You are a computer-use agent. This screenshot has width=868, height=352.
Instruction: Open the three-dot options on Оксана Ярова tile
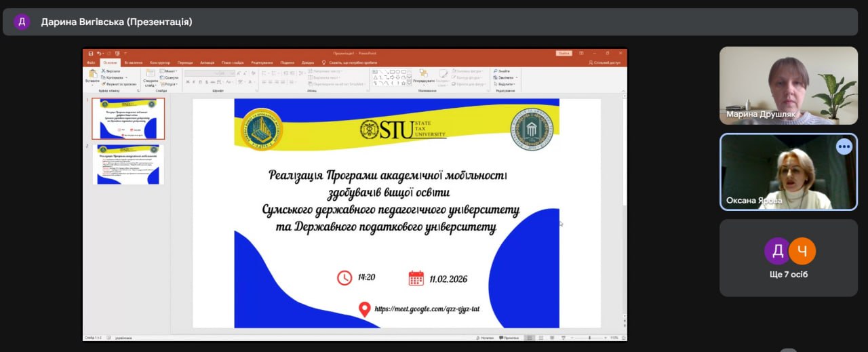(x=844, y=146)
